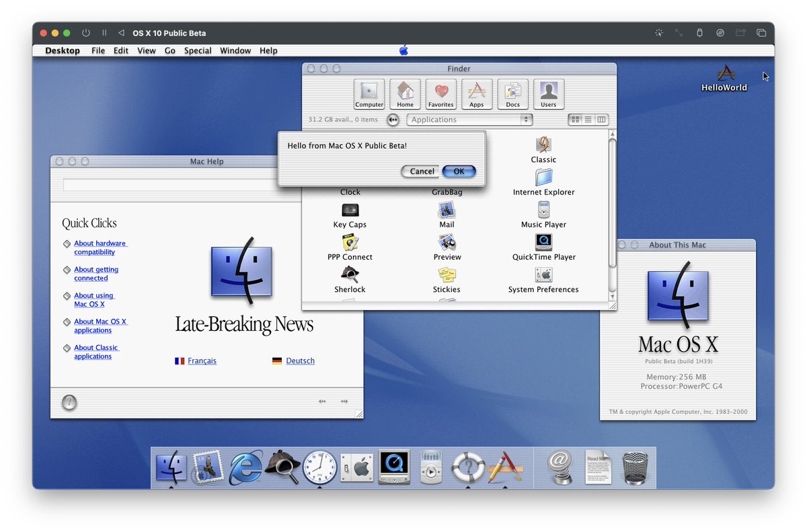Open the Desktop menu

tap(63, 50)
